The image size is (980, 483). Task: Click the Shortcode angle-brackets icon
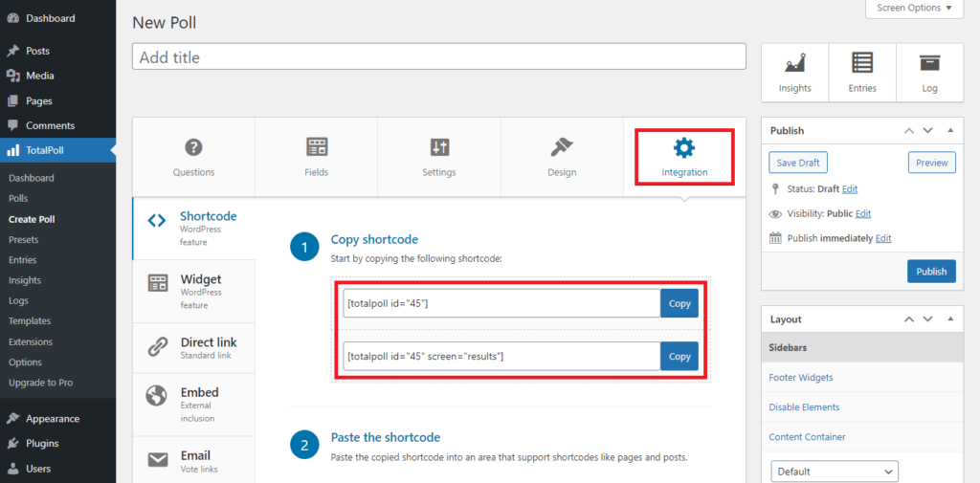(156, 220)
